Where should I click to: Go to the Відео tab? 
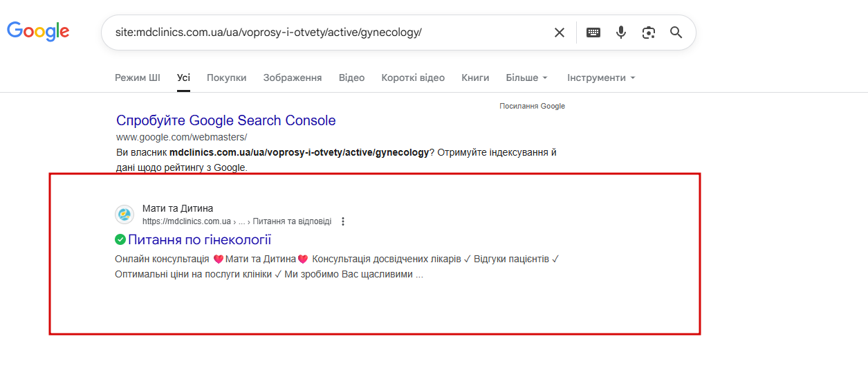click(x=351, y=77)
